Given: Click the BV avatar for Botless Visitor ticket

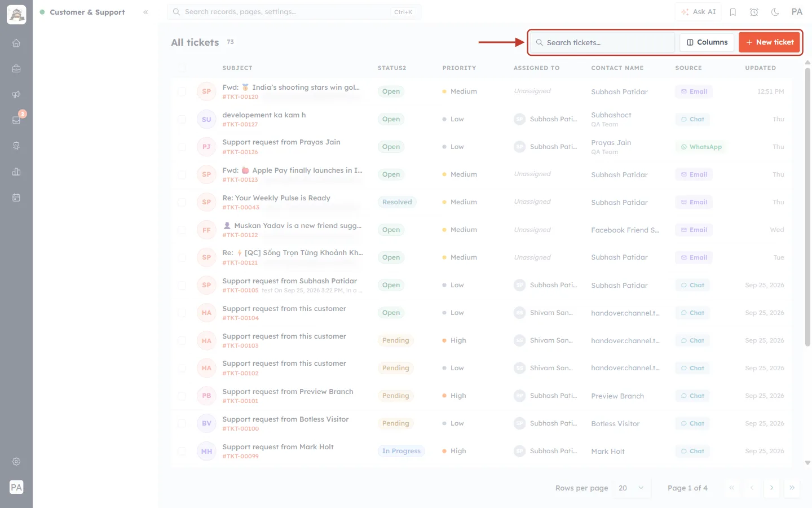Looking at the screenshot, I should click(x=206, y=423).
